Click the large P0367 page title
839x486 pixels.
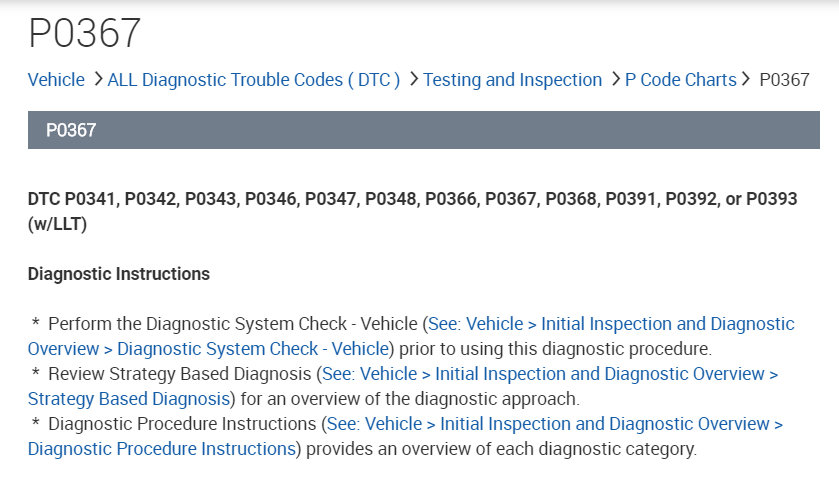click(85, 34)
